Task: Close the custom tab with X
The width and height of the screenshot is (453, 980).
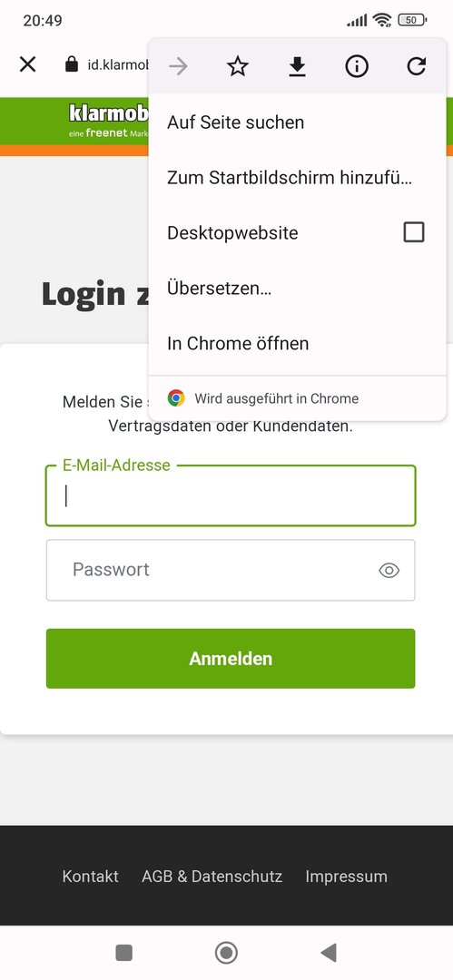Action: pos(27,64)
